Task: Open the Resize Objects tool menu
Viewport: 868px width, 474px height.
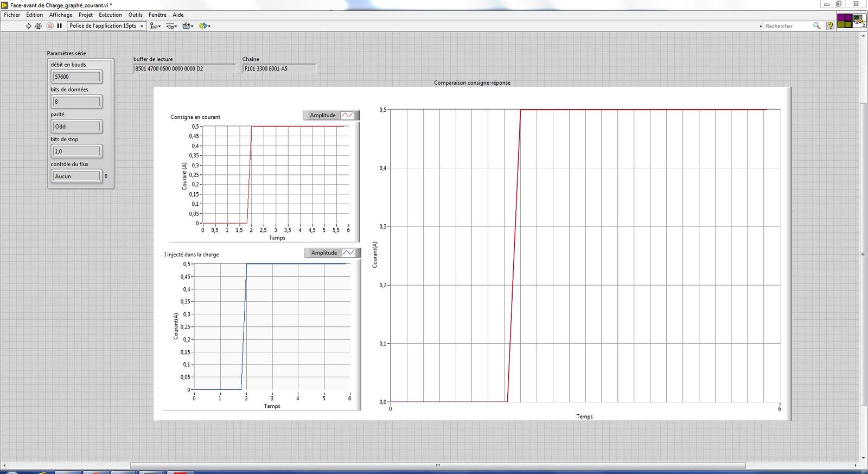Action: coord(188,26)
